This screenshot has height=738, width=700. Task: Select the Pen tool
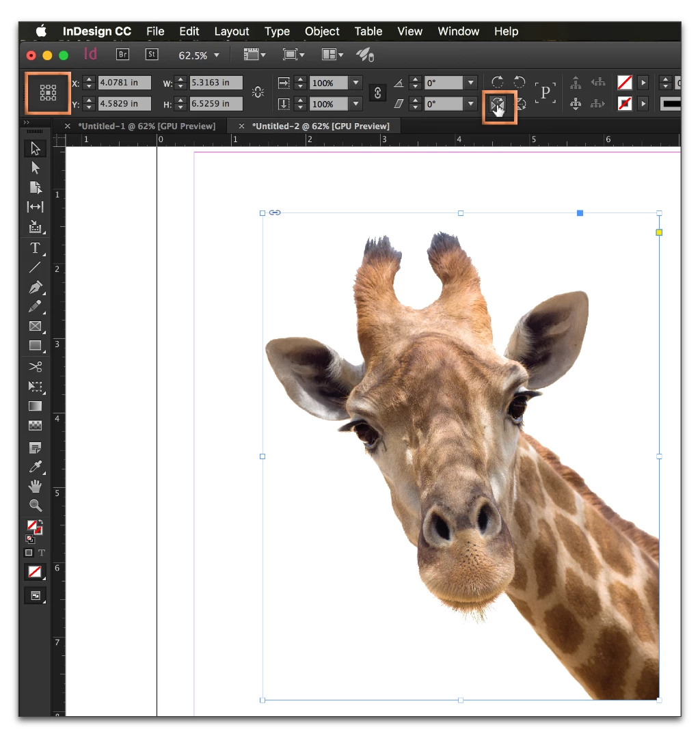pos(36,287)
